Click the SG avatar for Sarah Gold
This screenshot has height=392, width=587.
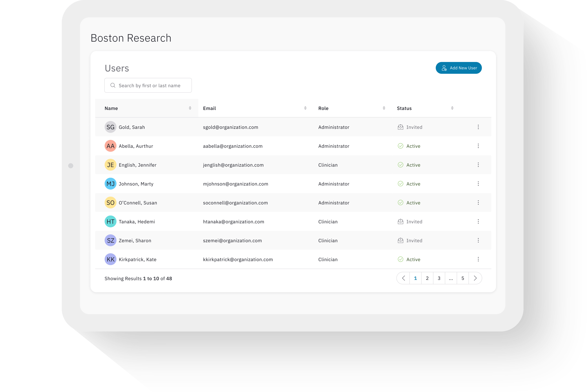coord(110,127)
